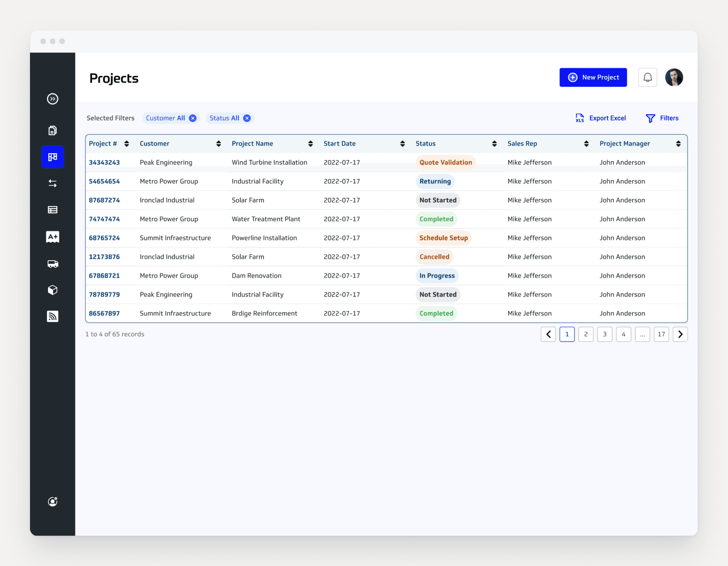Image resolution: width=728 pixels, height=566 pixels.
Task: Open the documents icon in sidebar
Action: pyautogui.click(x=52, y=130)
